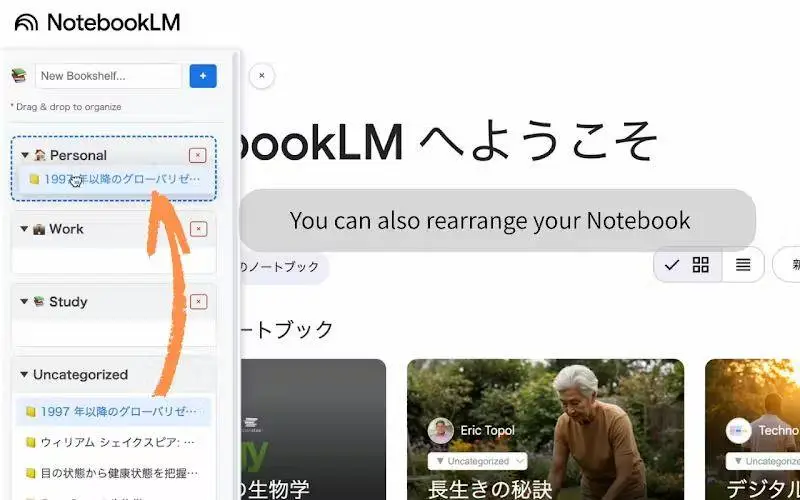
Task: Switch to grid view
Action: 688,265
